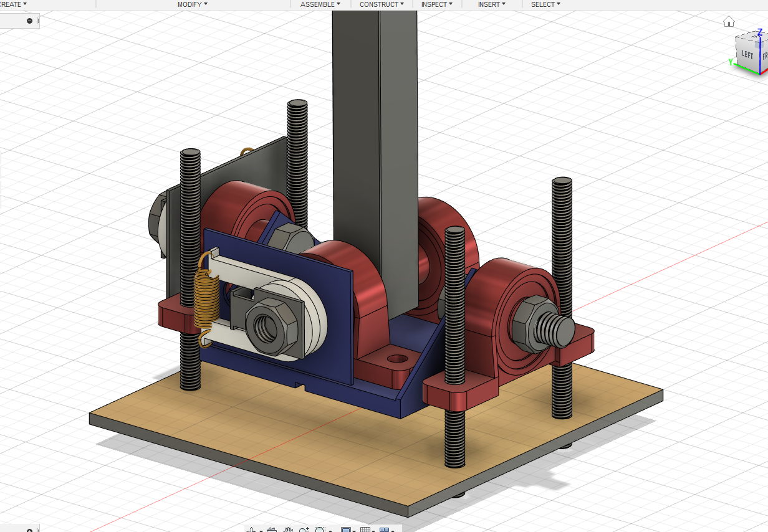Open the INSPECT menu
Screen dimensions: 768x532
click(436, 4)
